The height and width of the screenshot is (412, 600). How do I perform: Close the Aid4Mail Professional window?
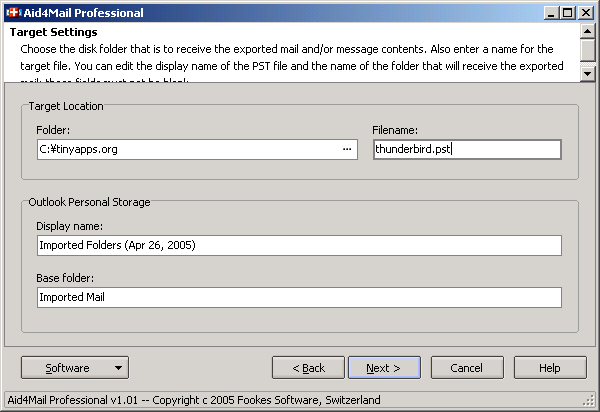coord(584,13)
